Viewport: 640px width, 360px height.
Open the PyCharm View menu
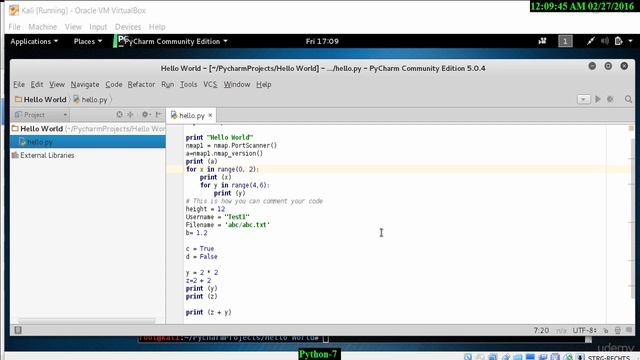point(57,84)
